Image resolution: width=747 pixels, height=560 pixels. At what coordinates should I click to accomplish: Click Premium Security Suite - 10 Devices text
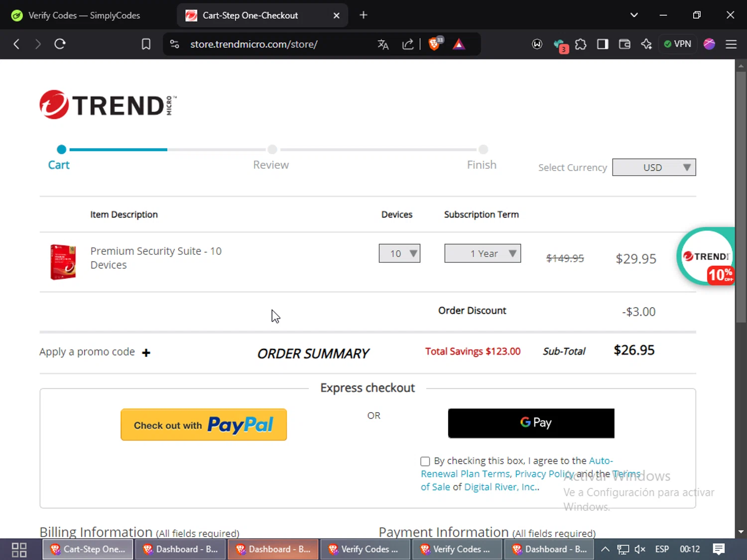(x=156, y=258)
